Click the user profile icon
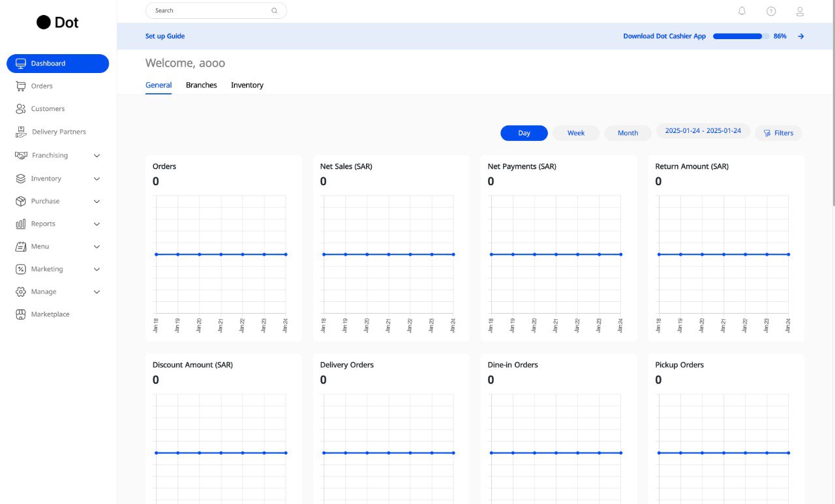This screenshot has height=504, width=835. click(800, 11)
